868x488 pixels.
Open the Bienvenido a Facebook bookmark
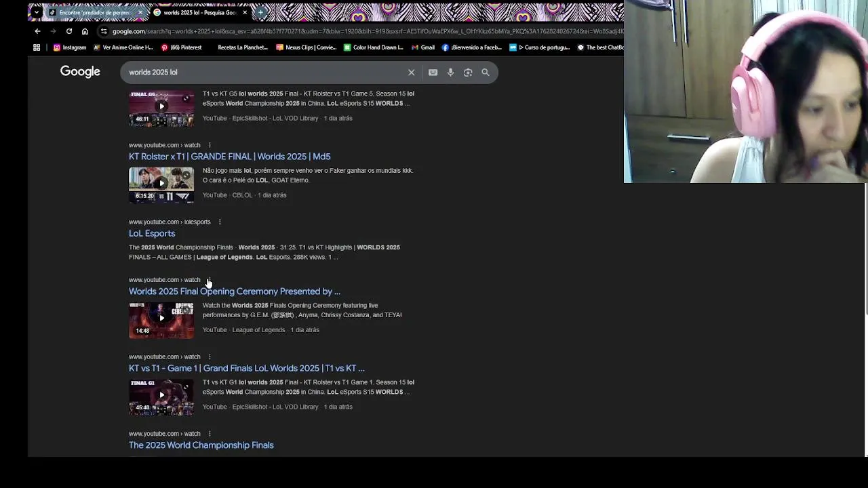[x=472, y=47]
